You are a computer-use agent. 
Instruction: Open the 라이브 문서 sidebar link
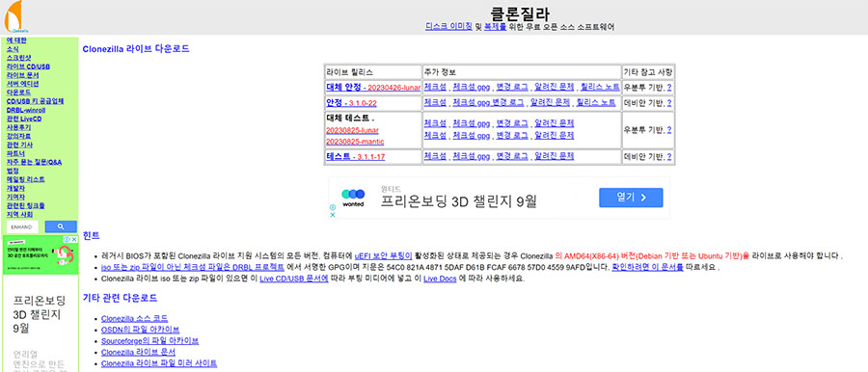coord(23,75)
